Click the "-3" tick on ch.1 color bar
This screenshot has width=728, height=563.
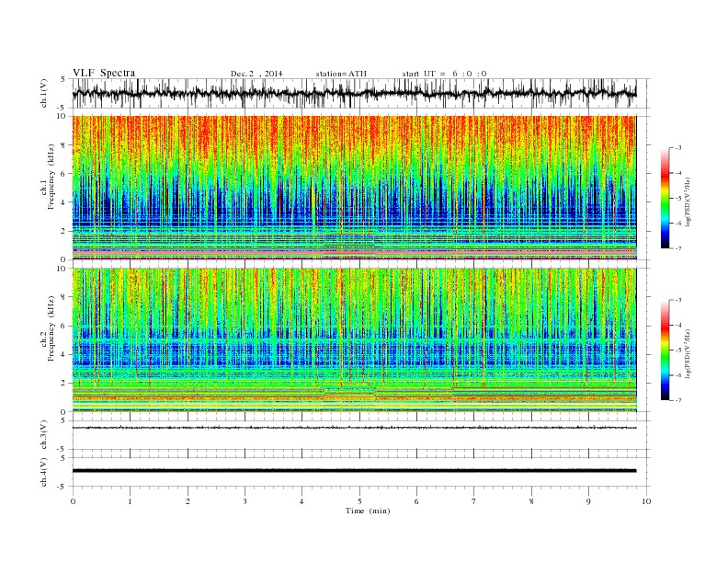click(678, 148)
